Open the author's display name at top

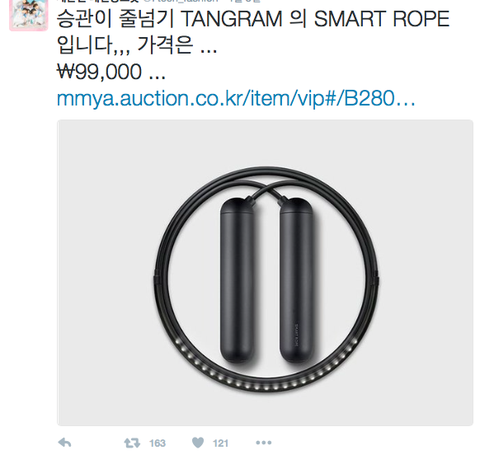point(98,1)
